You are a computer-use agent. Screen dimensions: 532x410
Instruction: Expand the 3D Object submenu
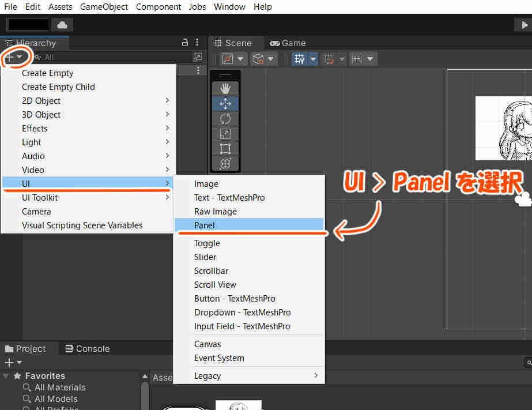pyautogui.click(x=89, y=115)
